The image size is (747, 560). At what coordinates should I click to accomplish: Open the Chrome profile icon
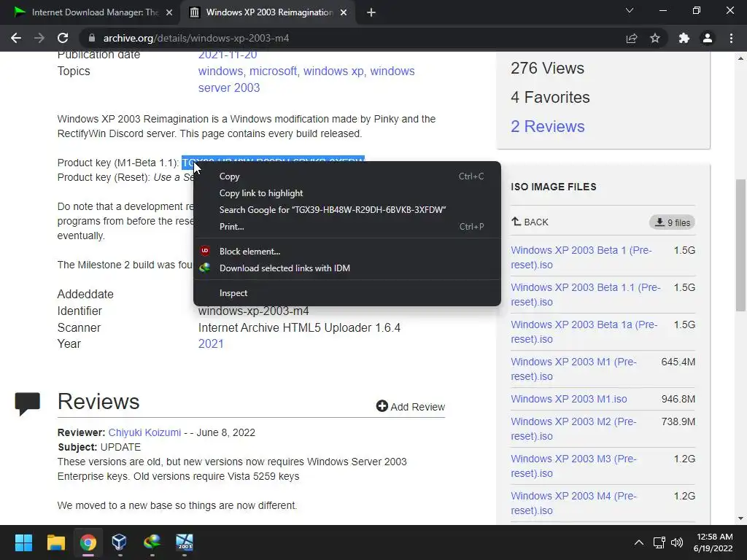pyautogui.click(x=708, y=38)
